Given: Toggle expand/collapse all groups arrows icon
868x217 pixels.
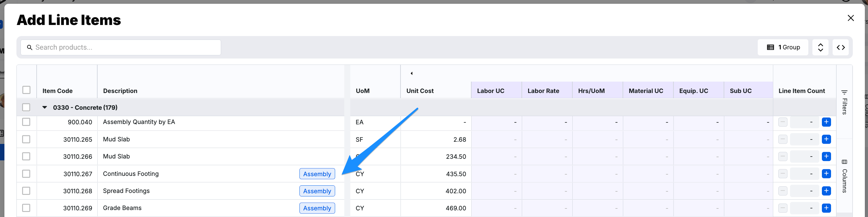Looking at the screenshot, I should point(820,47).
